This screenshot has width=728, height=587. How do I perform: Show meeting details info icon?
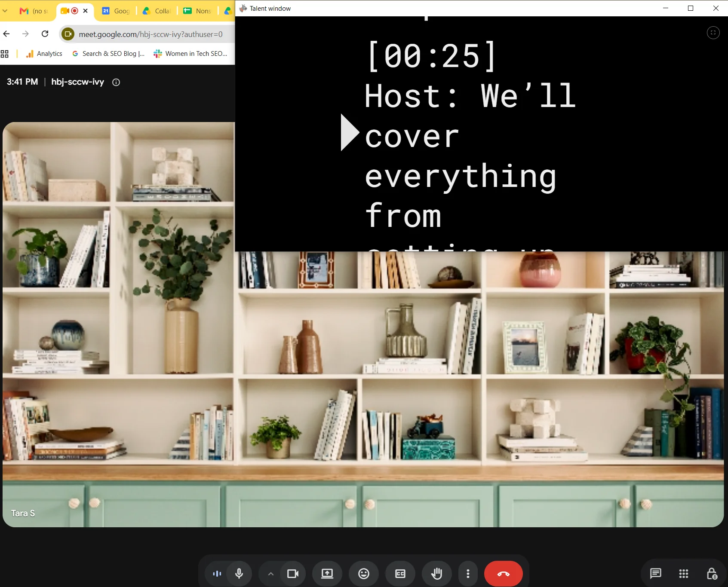tap(116, 82)
